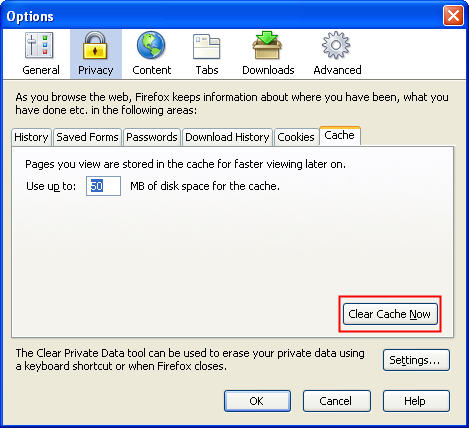The height and width of the screenshot is (428, 469).
Task: Open the Passwords tab
Action: click(x=152, y=137)
